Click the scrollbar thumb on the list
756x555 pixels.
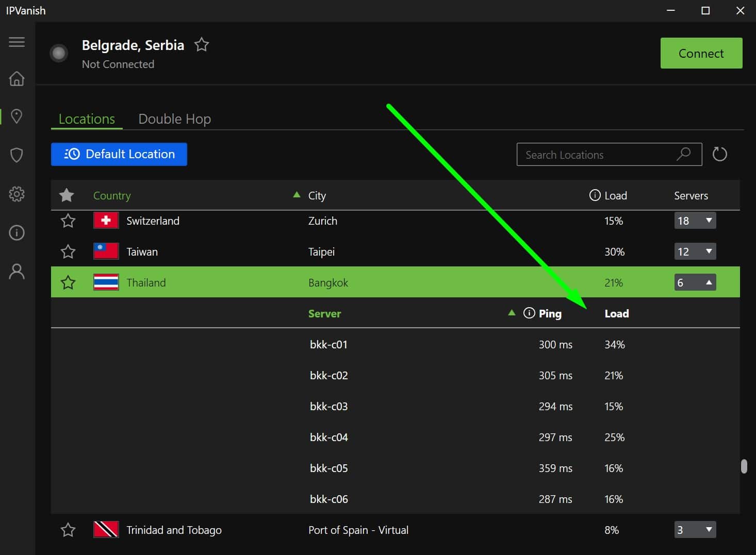(x=744, y=466)
